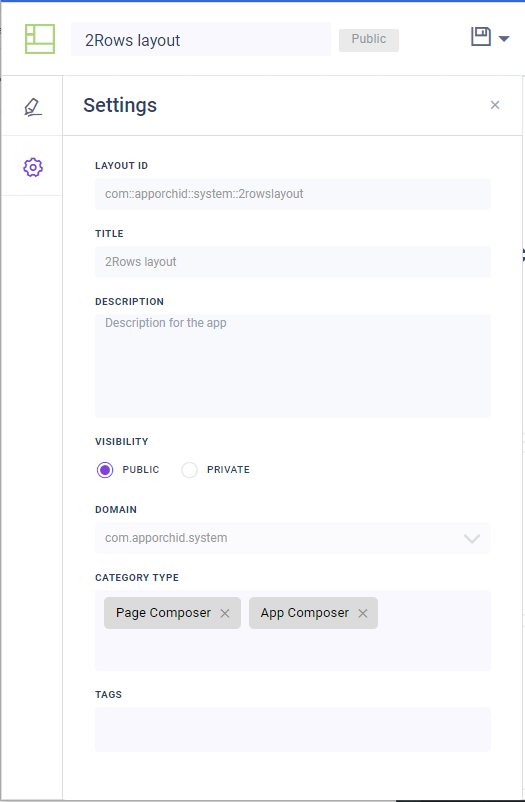This screenshot has width=525, height=802.
Task: Focus the Description text area
Action: coord(293,366)
